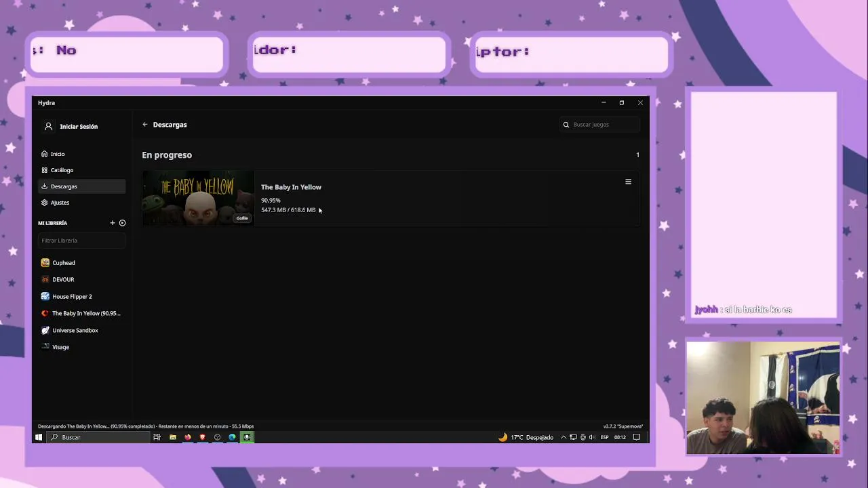Click the Hydra launcher taskbar icon
The width and height of the screenshot is (868, 488).
pos(247,437)
